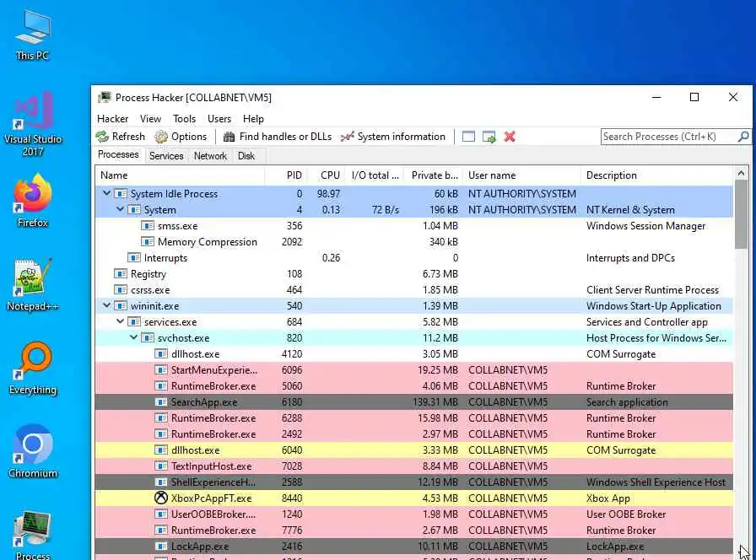
Task: Collapse the wininit.exe tree node
Action: tap(107, 305)
